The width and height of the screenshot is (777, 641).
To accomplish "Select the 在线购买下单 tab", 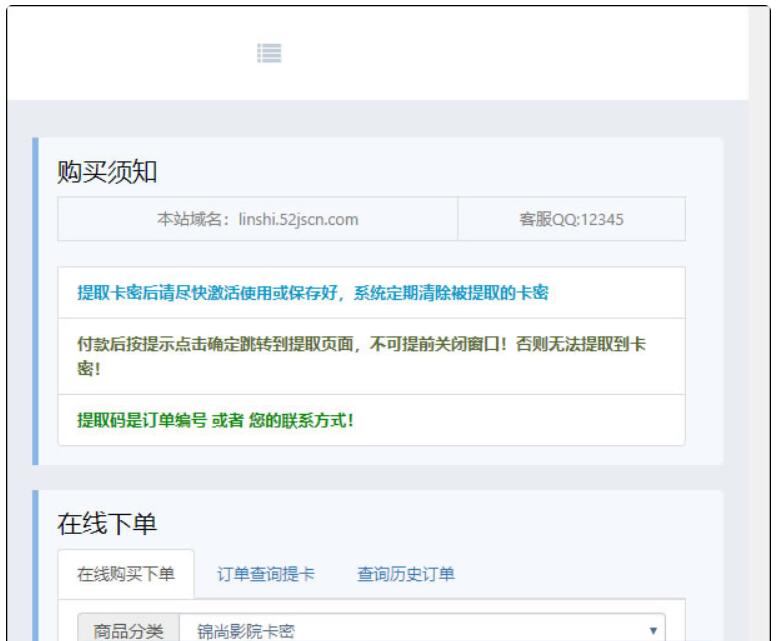I will coord(126,574).
